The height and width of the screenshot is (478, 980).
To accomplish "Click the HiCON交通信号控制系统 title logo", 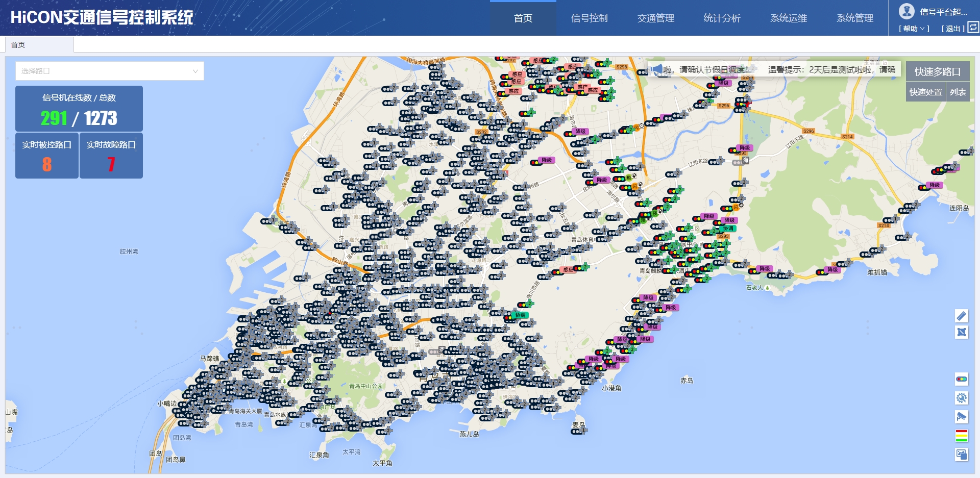I will 102,17.
